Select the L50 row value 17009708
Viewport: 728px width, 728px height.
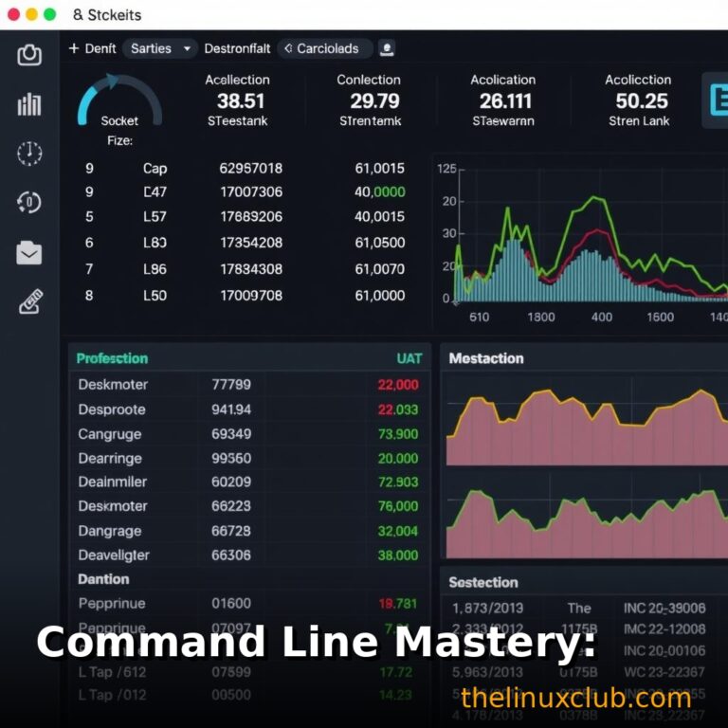pos(251,296)
